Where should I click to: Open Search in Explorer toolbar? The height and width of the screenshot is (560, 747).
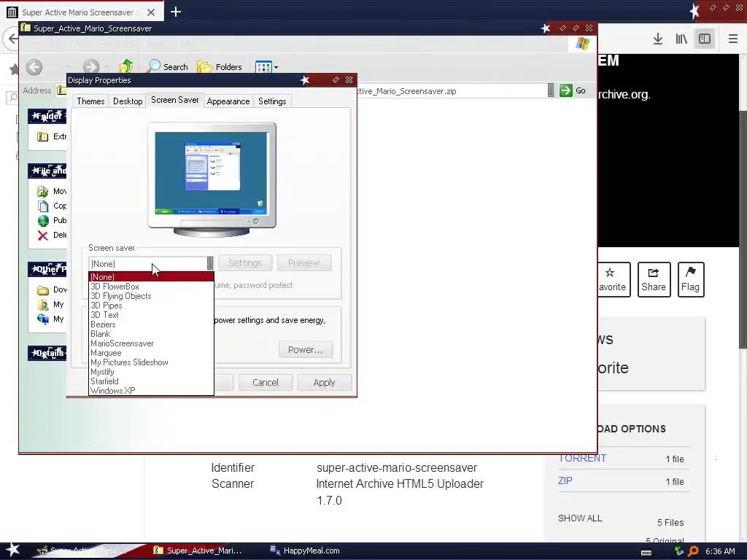tap(169, 66)
